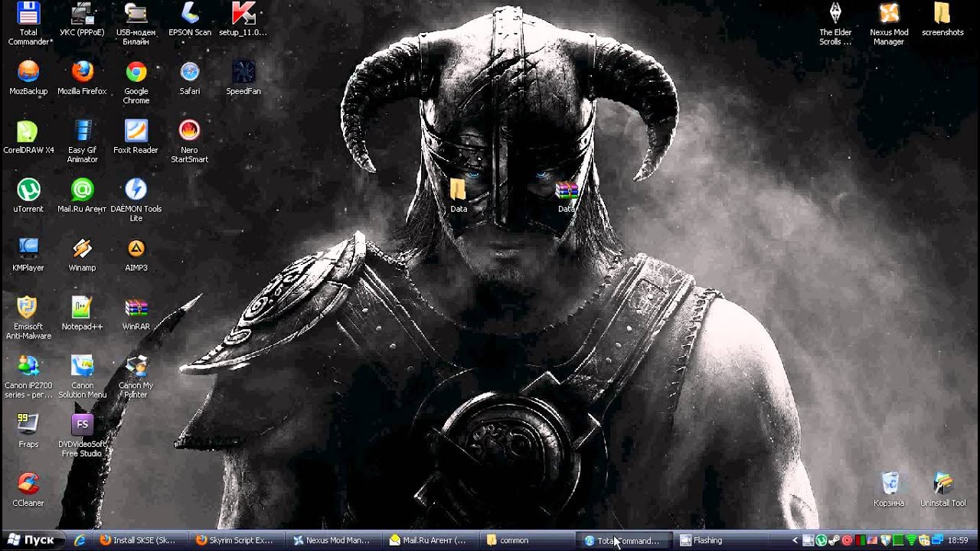Switch to common folder taskbar button
This screenshot has width=980, height=551.
point(528,540)
